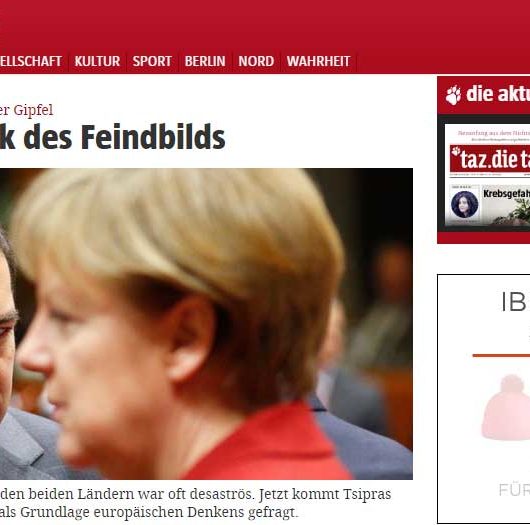Open the SPORT navigation item
This screenshot has width=530, height=525.
pos(152,62)
